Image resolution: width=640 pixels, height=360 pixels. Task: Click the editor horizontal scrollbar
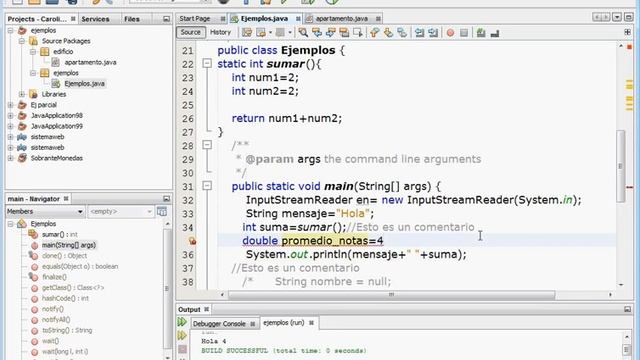point(391,295)
